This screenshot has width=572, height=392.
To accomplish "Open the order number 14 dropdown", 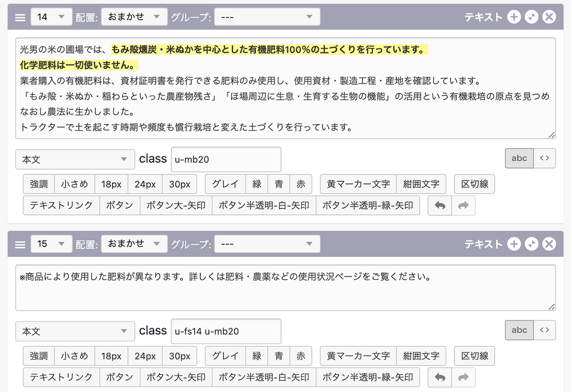I will point(51,17).
